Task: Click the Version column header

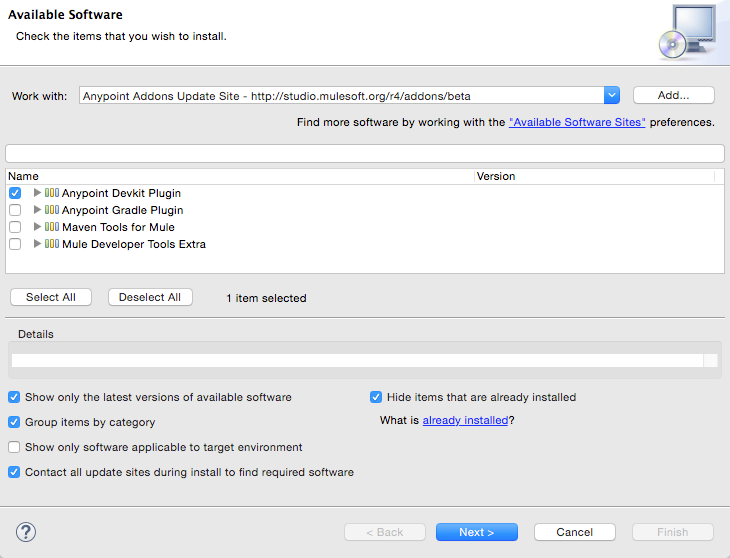Action: (595, 176)
